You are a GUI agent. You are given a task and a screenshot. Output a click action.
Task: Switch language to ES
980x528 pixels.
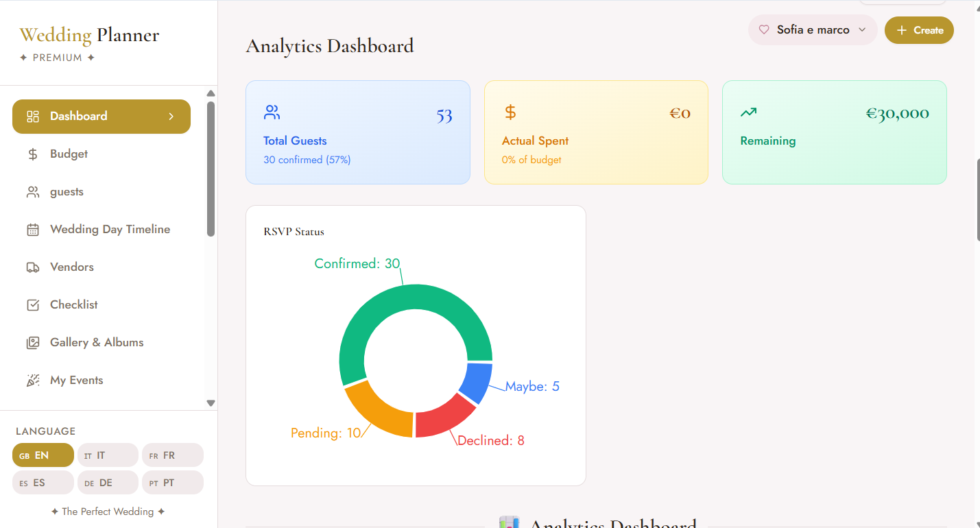pyautogui.click(x=43, y=483)
